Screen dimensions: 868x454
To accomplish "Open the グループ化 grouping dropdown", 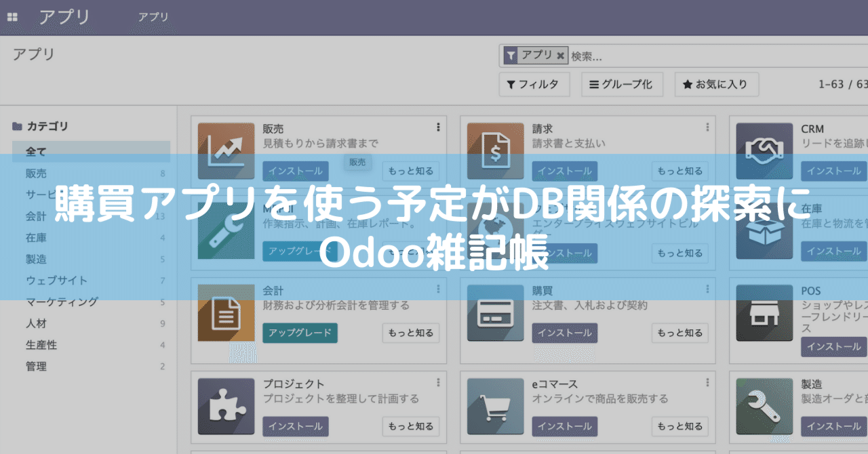I will (x=622, y=84).
